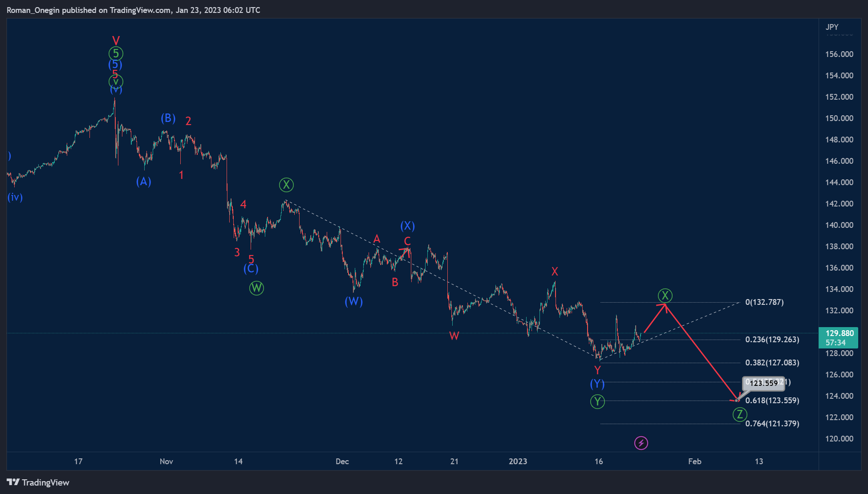Click the Dec marker on the time axis
Screen dimensions: 868x494
(342, 462)
